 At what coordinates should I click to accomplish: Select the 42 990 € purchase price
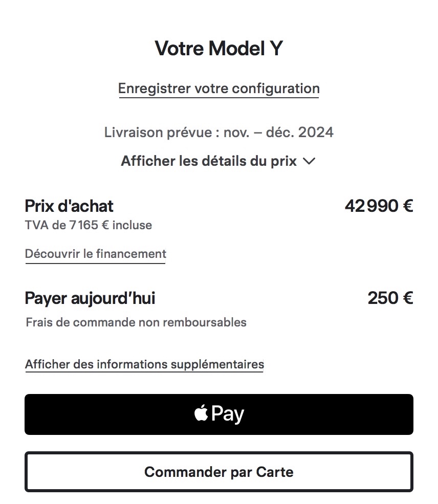379,206
